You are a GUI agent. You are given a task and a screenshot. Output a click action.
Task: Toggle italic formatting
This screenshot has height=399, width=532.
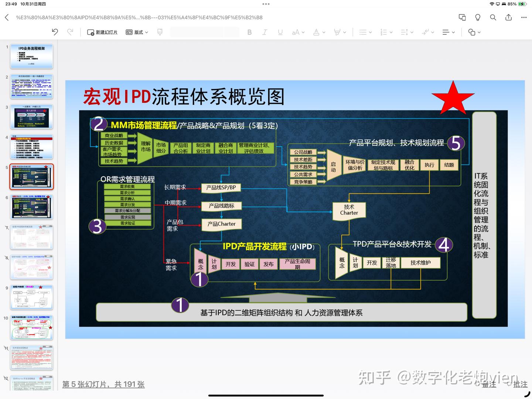click(x=265, y=32)
